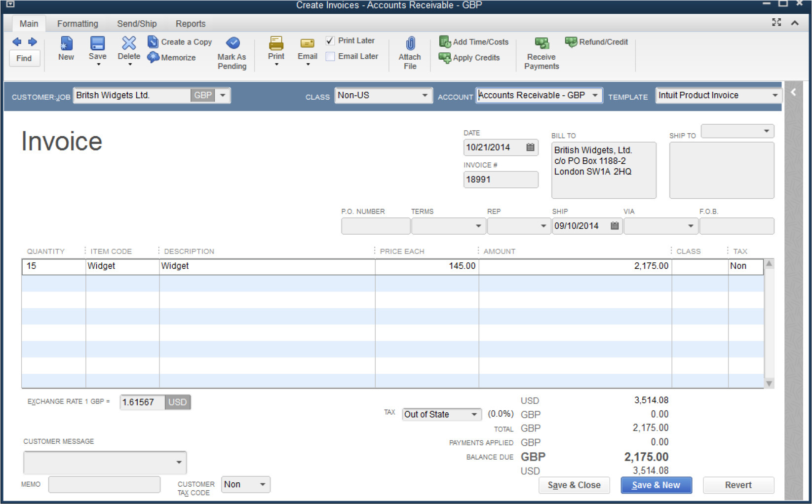812x504 pixels.
Task: Open the invoice DATE calendar picker
Action: (x=530, y=147)
